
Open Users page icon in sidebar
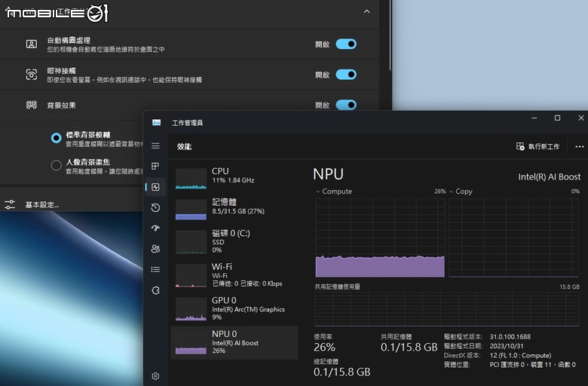click(155, 249)
